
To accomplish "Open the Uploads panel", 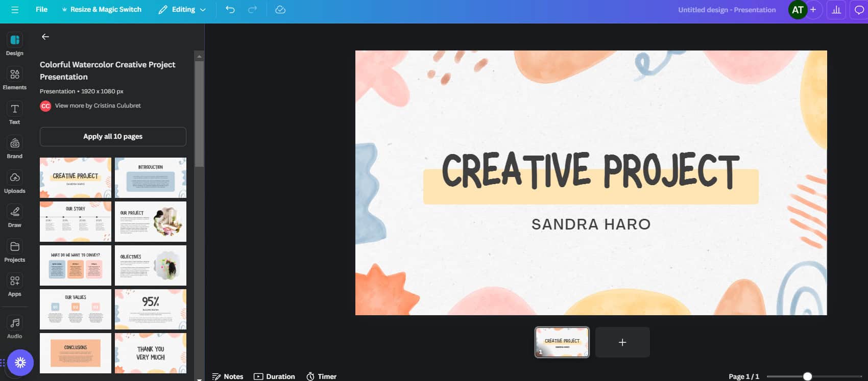I will pos(15,182).
